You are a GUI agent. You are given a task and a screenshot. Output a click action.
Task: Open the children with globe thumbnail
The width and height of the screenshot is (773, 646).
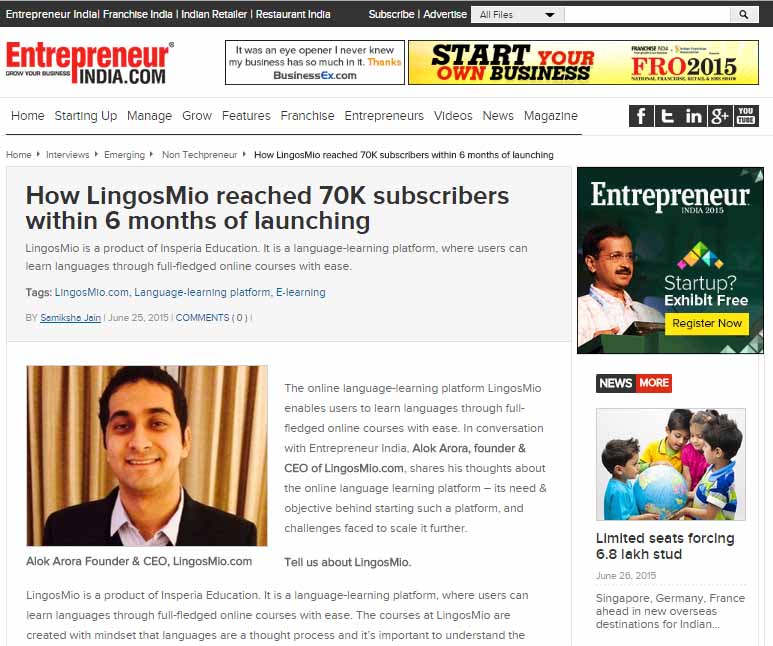pos(670,464)
